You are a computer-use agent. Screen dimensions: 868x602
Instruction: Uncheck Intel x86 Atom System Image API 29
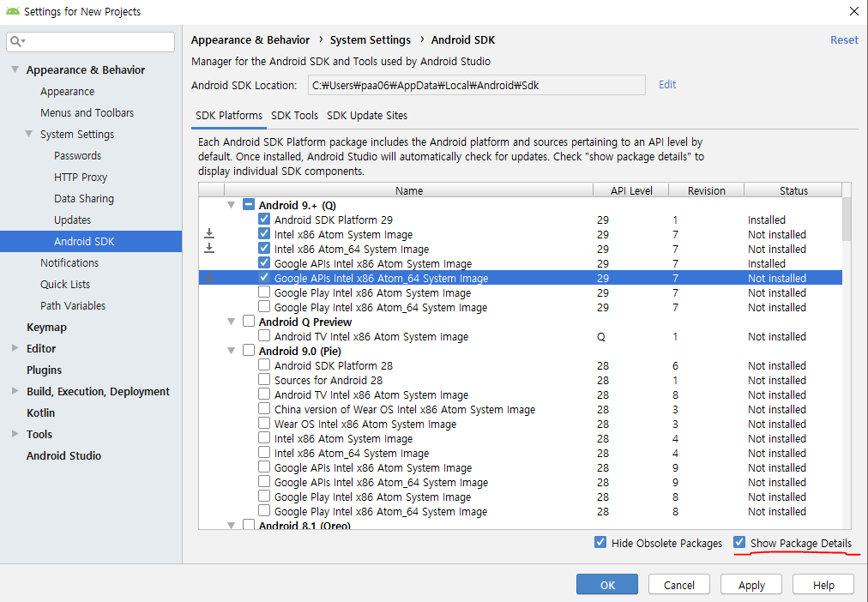(x=264, y=233)
